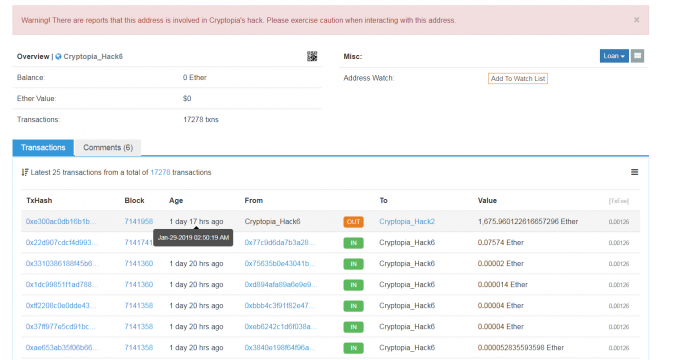Open block 7141958 link
The image size is (700, 360).
138,222
